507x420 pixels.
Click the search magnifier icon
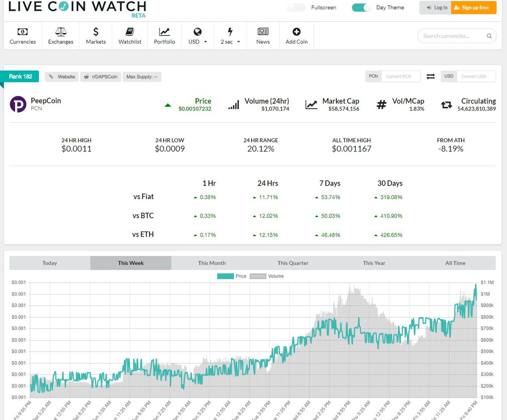tap(489, 36)
